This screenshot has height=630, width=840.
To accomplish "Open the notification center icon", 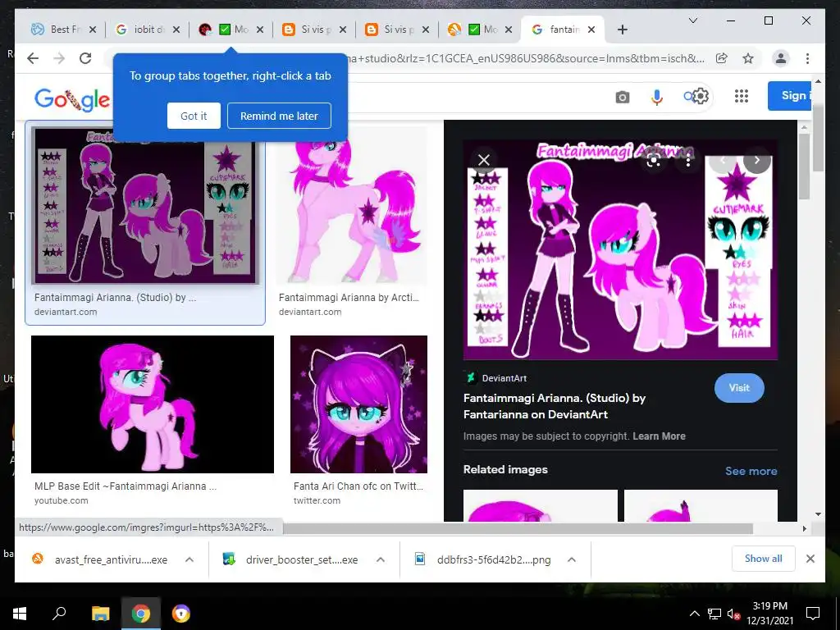I will 813,614.
